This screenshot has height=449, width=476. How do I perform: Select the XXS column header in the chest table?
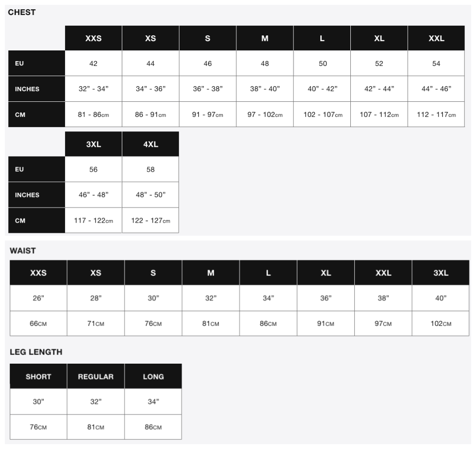93,38
